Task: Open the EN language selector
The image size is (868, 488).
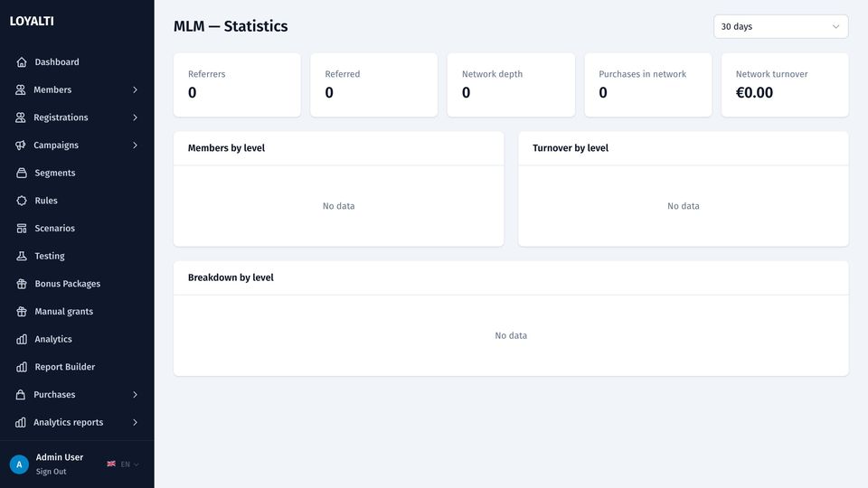Action: (123, 465)
